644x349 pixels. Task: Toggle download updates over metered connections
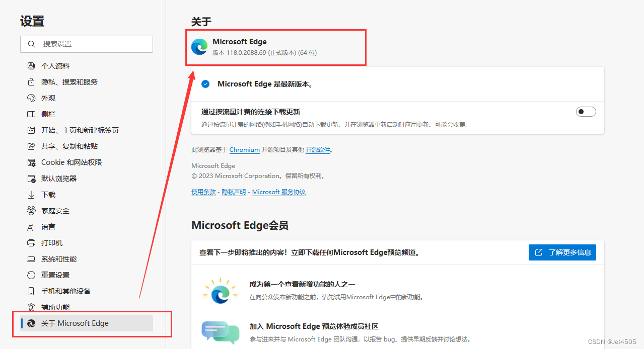coord(586,112)
